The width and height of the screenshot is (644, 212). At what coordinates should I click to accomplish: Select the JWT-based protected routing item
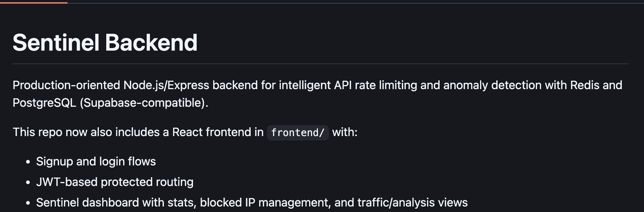[x=115, y=182]
